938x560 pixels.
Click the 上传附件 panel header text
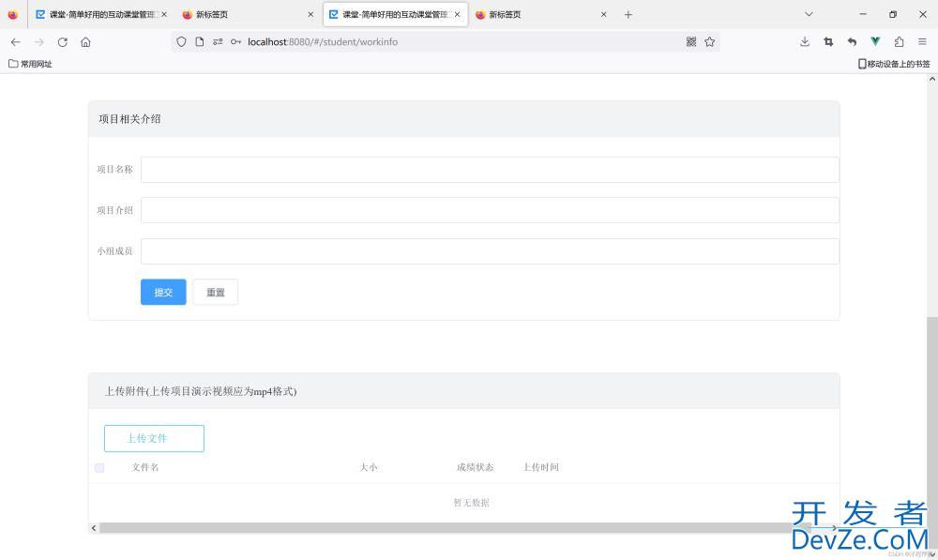coord(201,391)
